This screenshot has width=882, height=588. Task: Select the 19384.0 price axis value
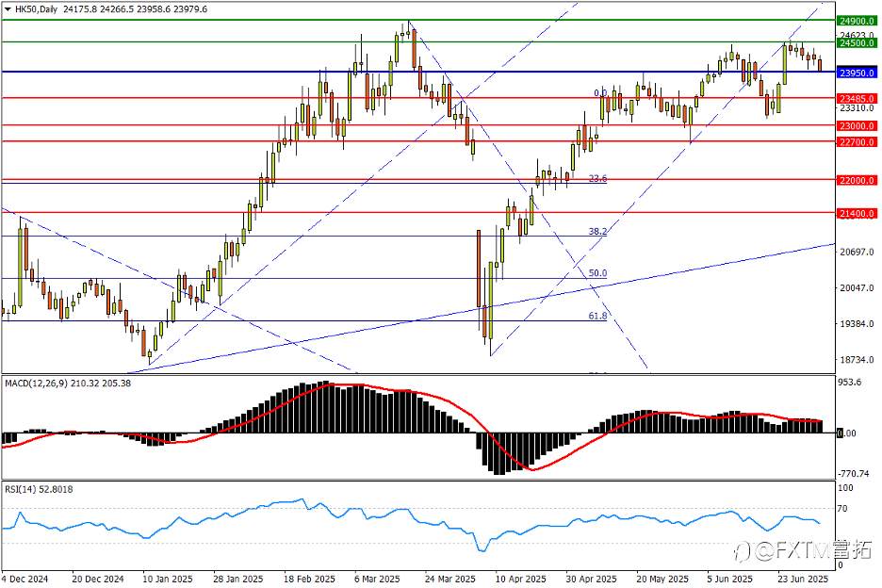857,324
